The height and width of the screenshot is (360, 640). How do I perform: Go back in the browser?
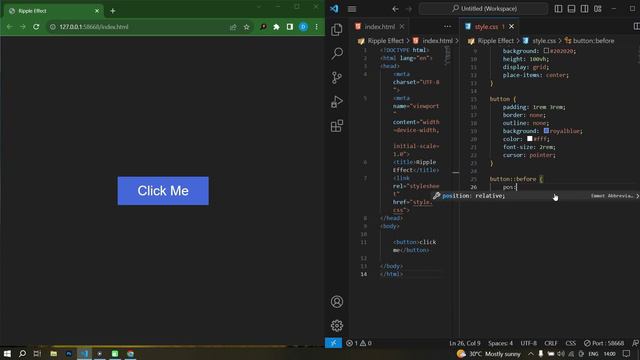pos(9,27)
